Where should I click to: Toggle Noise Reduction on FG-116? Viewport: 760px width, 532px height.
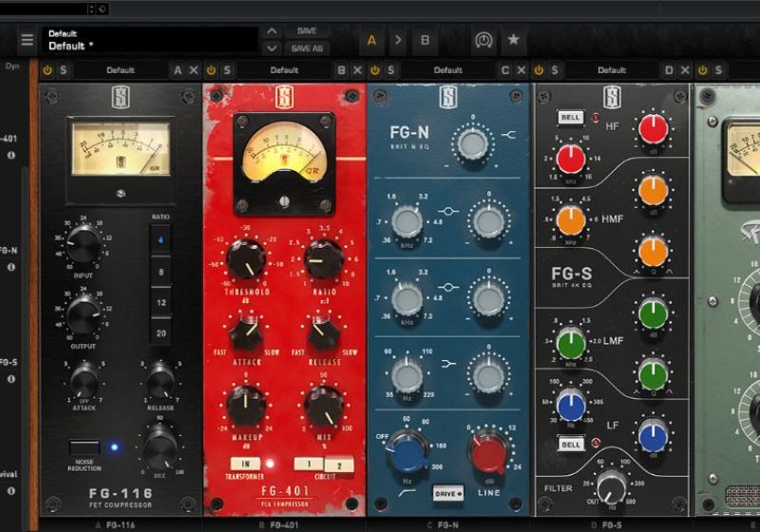point(84,447)
